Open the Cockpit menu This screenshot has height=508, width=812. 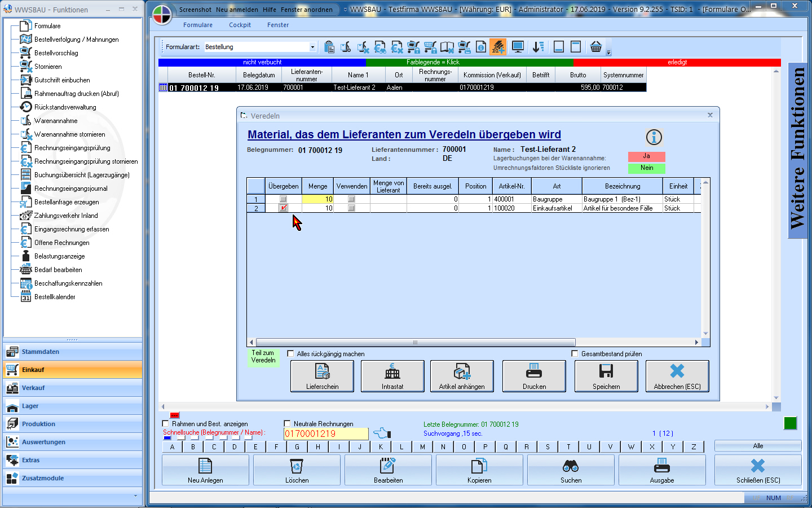240,25
